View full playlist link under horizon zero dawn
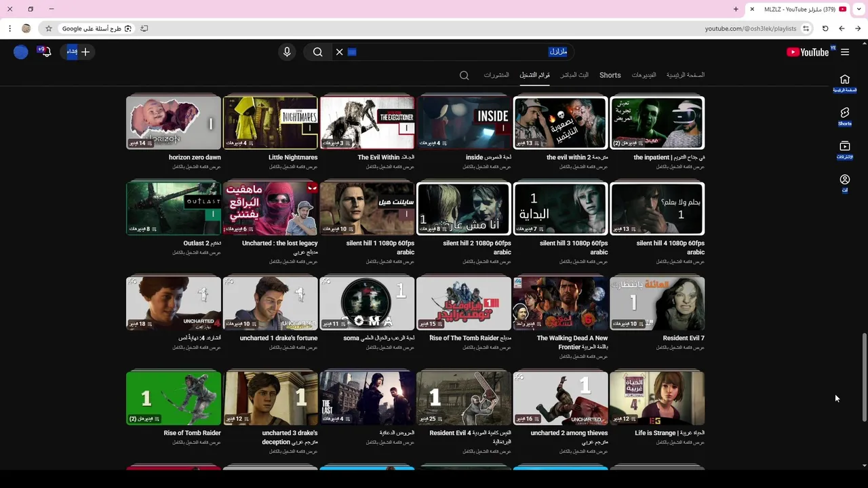The height and width of the screenshot is (488, 868). coord(197,167)
